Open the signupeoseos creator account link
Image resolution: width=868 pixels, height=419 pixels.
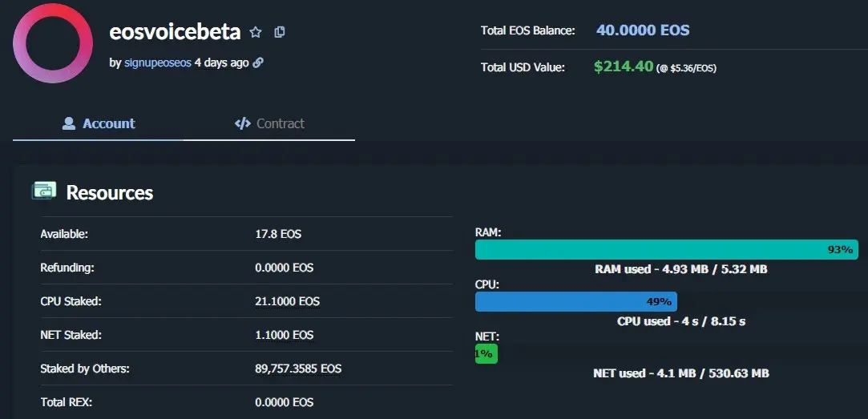[158, 62]
